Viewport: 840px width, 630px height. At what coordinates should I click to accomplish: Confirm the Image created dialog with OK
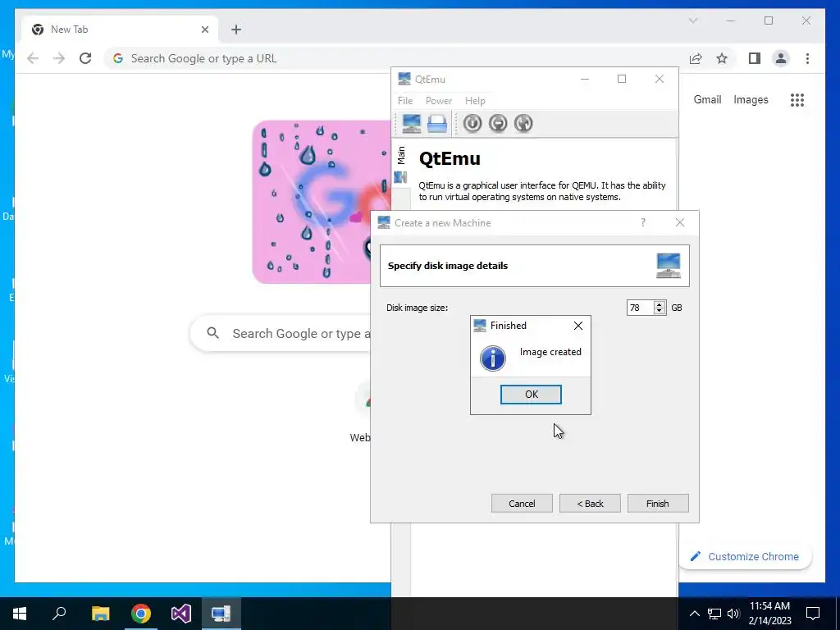[531, 395]
